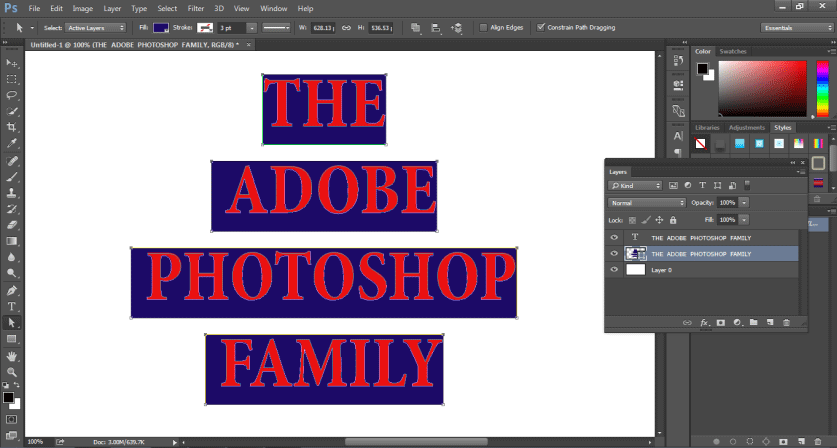This screenshot has width=837, height=448.
Task: Uncheck Constrain Path Dragging checkbox
Action: pyautogui.click(x=541, y=27)
